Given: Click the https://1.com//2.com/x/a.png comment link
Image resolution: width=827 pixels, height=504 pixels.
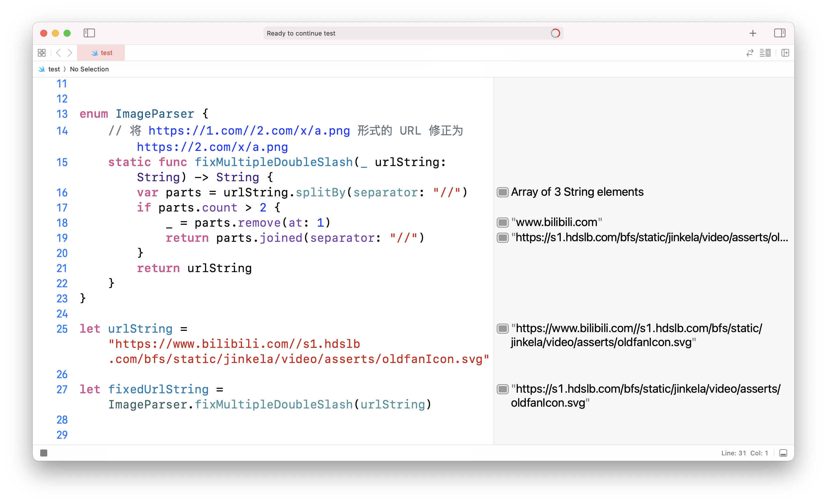Looking at the screenshot, I should 249,131.
